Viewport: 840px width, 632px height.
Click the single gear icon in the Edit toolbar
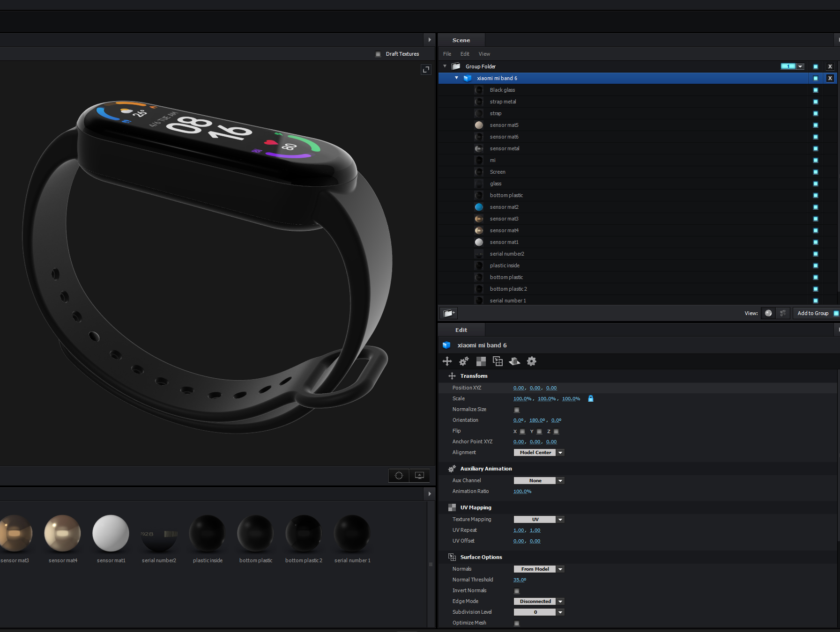pyautogui.click(x=531, y=361)
